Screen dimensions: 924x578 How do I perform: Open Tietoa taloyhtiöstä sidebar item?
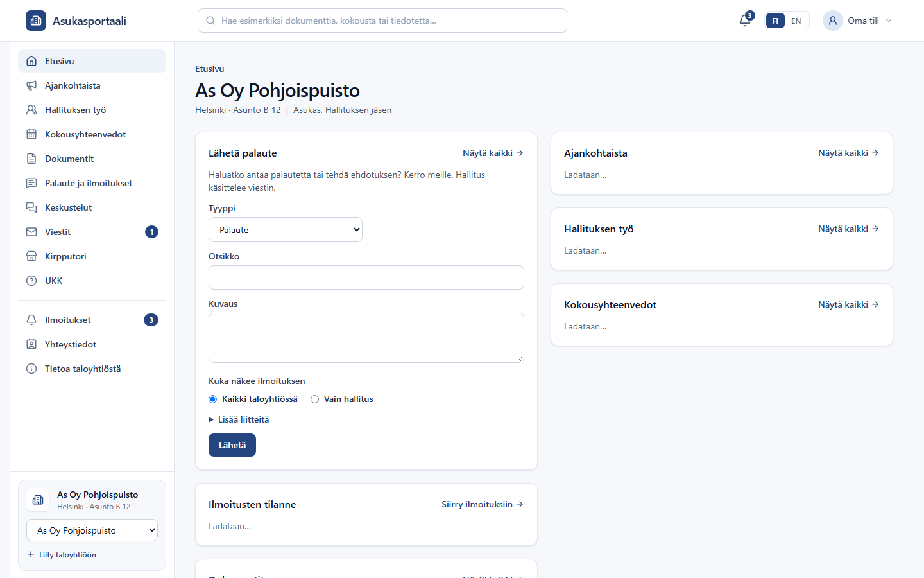(92, 369)
